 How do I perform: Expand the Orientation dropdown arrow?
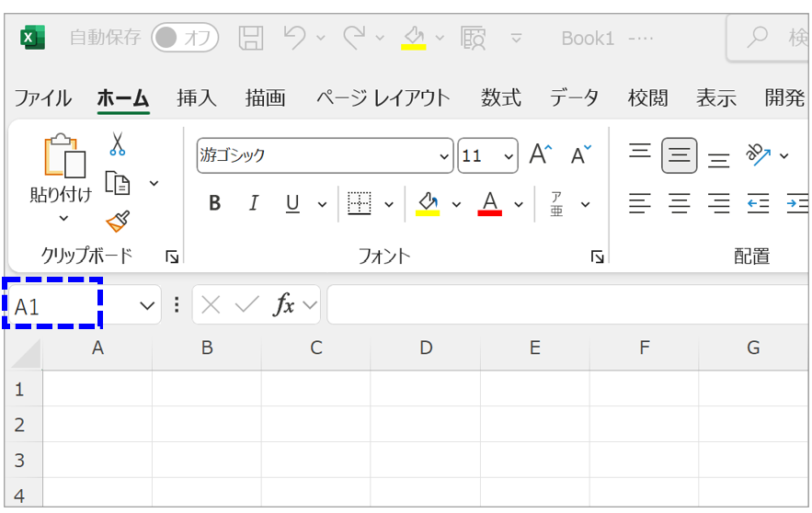[x=784, y=155]
